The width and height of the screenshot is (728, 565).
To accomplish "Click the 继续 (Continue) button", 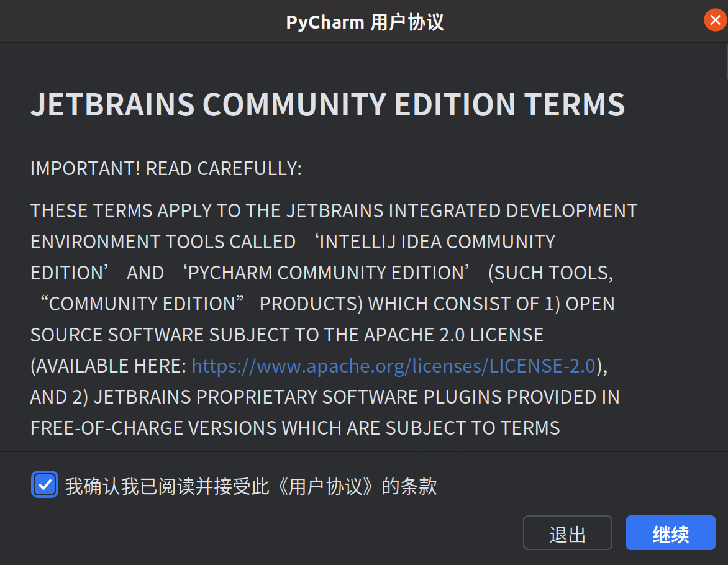I will [x=670, y=533].
